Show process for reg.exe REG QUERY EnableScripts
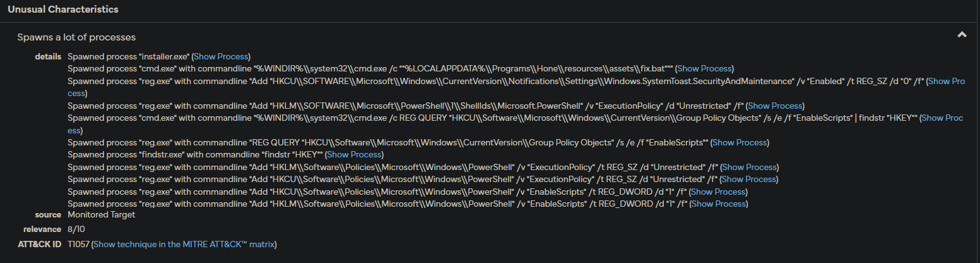980x263 pixels. (739, 142)
